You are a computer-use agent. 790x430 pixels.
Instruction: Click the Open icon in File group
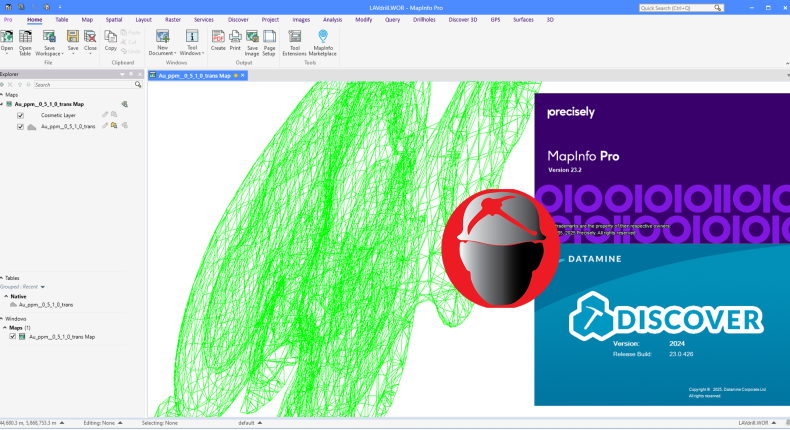[x=7, y=37]
